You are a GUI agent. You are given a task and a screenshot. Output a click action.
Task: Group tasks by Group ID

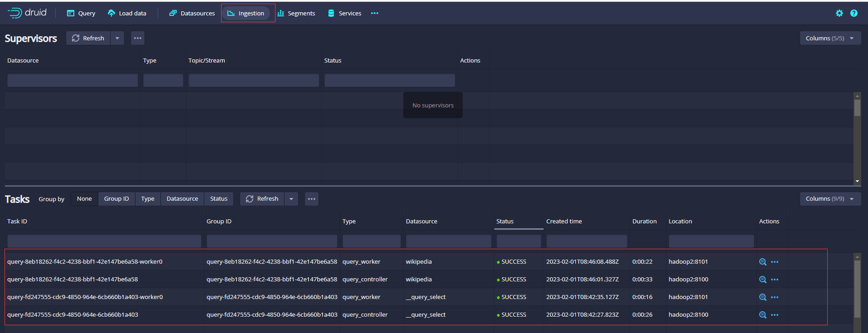[x=116, y=198]
